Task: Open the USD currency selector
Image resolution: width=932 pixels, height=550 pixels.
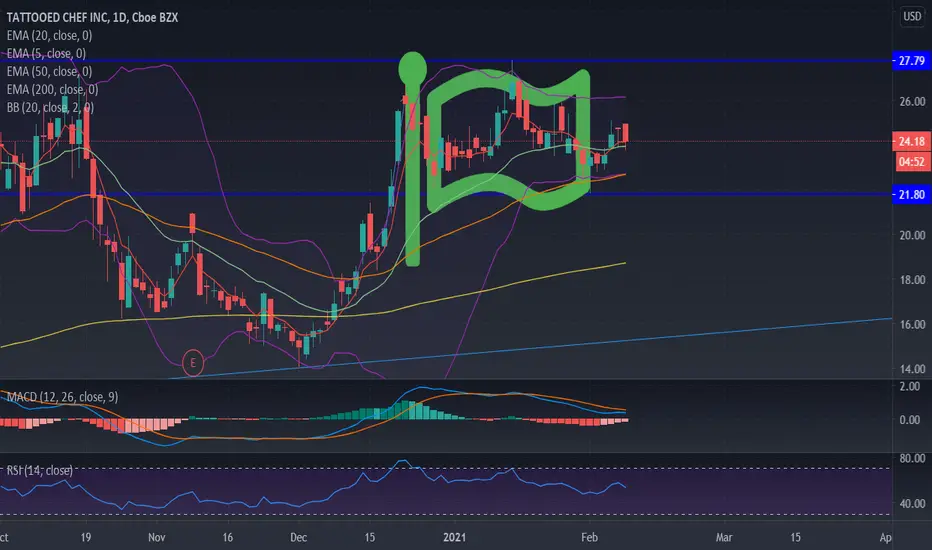Action: pos(912,16)
